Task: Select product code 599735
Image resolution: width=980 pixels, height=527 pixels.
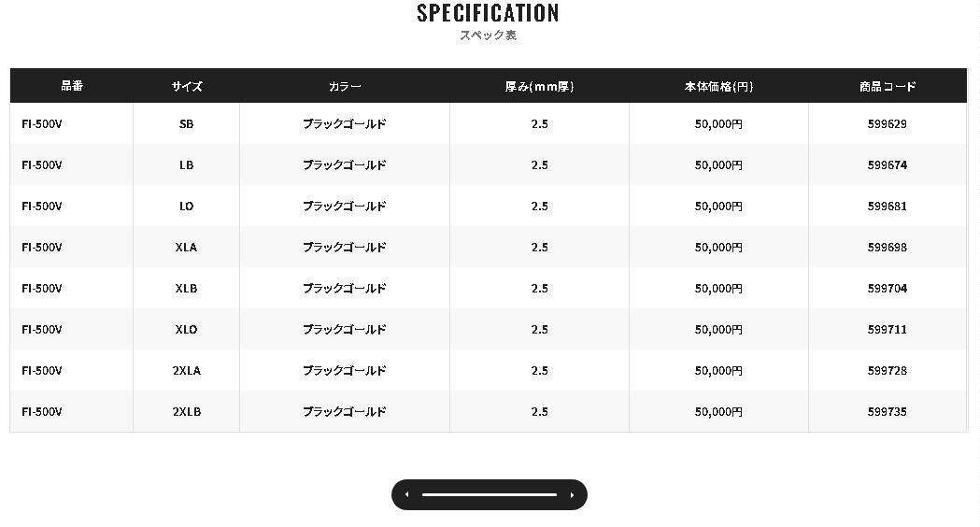Action: pos(888,412)
